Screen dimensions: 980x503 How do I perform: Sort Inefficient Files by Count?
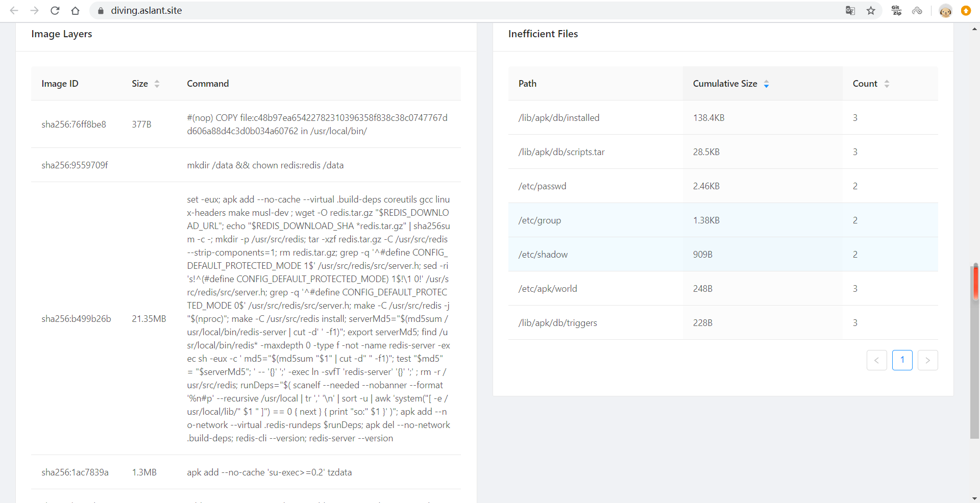point(887,84)
